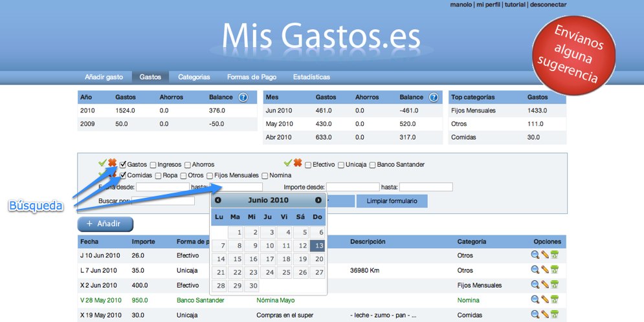Click the help icon beside monthly Balance header

tap(434, 98)
